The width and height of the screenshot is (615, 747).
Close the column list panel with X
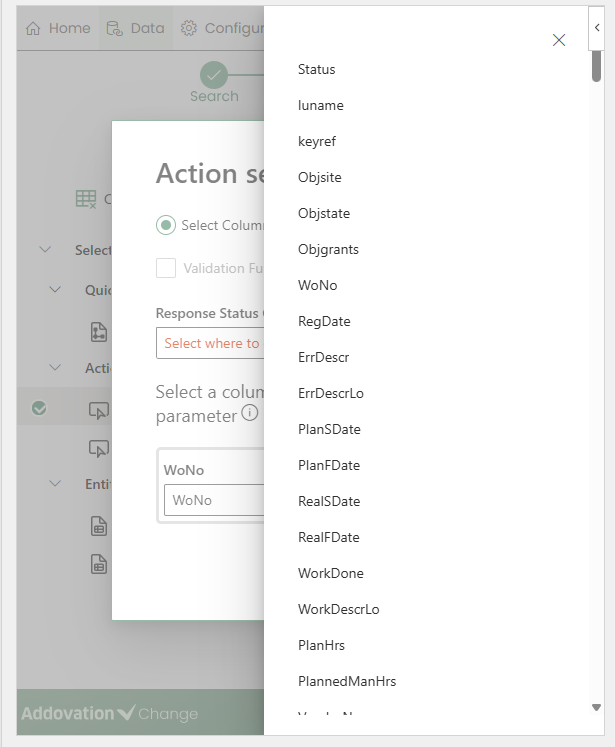coord(559,40)
